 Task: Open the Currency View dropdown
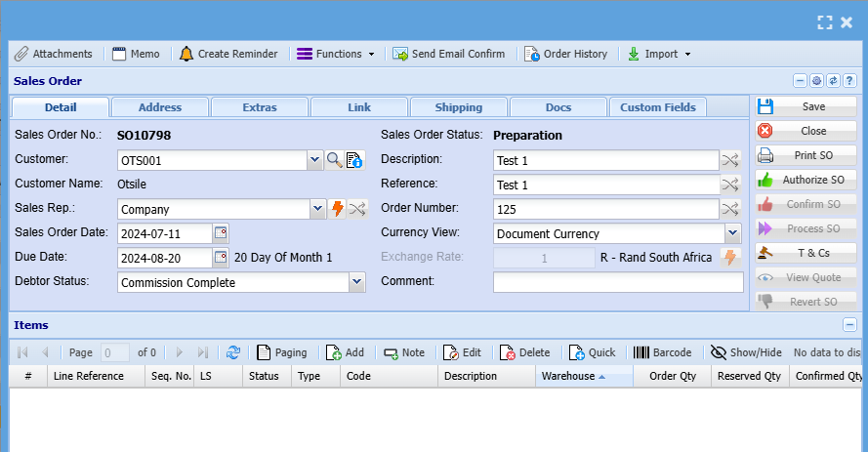733,233
